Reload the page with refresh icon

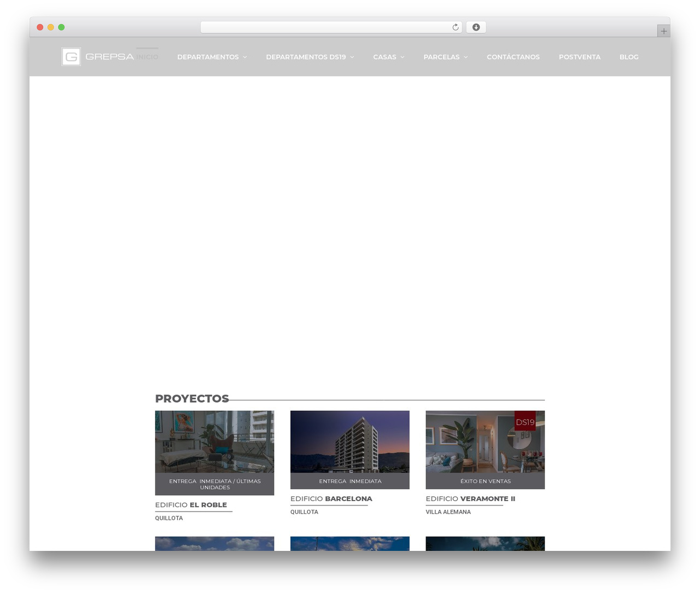coord(456,27)
